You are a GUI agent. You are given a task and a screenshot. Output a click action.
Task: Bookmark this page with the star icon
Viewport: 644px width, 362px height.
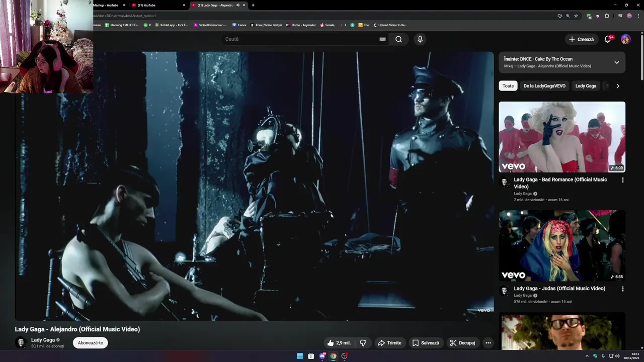(x=576, y=16)
